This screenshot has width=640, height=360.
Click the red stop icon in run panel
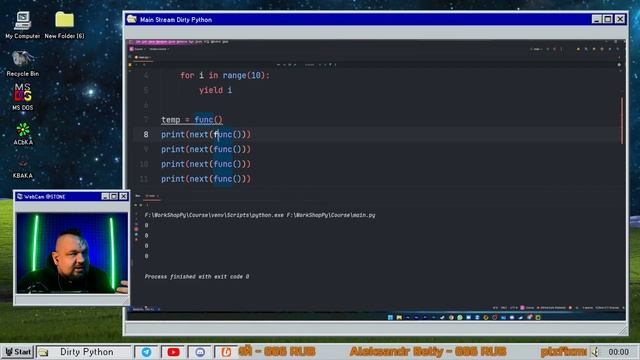pos(136,229)
